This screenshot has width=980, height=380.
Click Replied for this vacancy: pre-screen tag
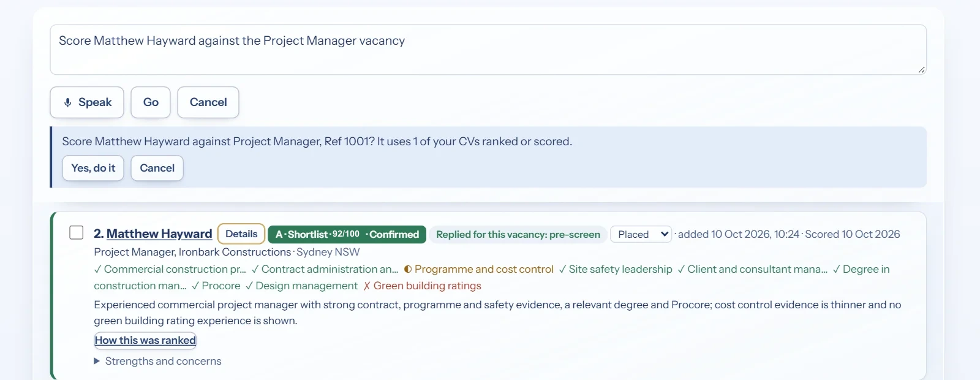coord(518,234)
